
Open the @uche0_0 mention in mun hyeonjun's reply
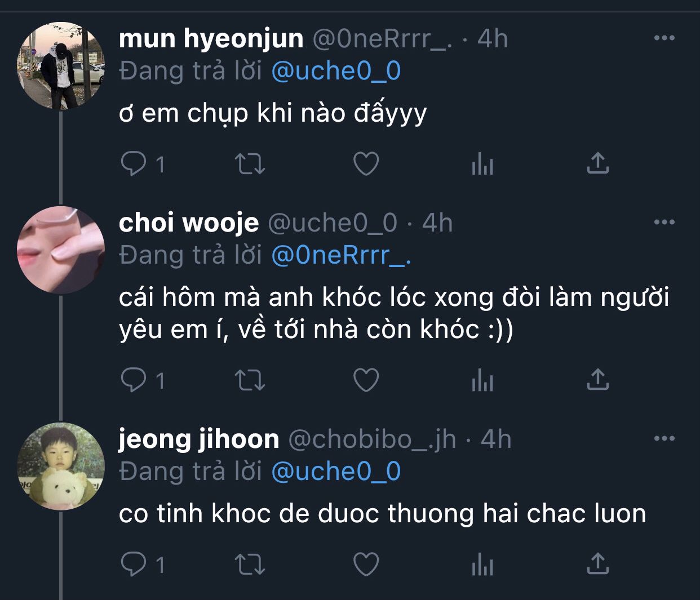[x=336, y=72]
